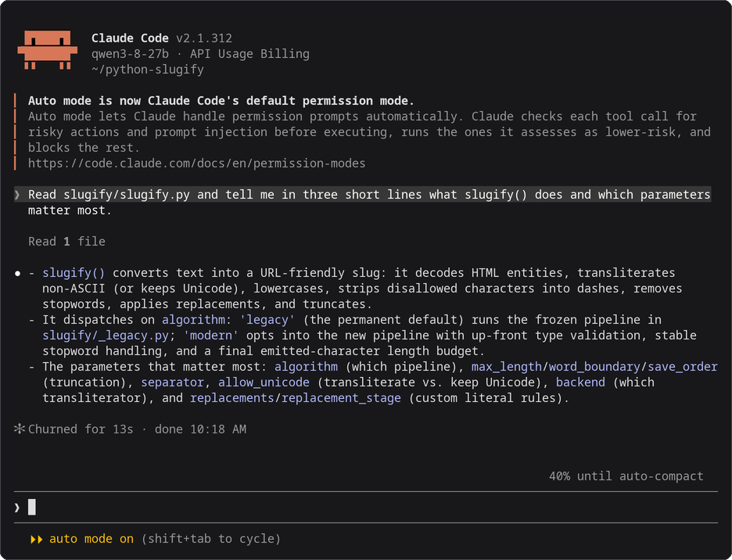
Task: Click the bullet dot before the slugify() answer
Action: point(18,273)
